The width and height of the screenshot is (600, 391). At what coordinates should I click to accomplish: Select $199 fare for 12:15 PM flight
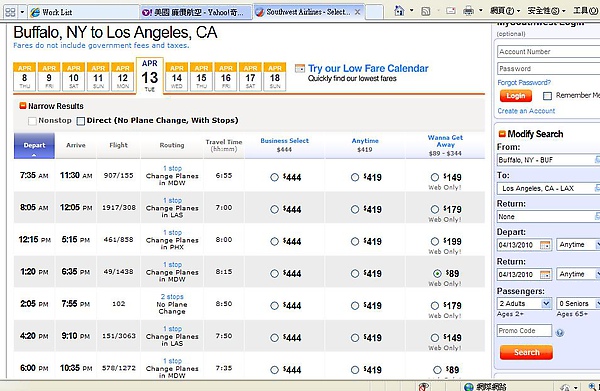pos(435,241)
